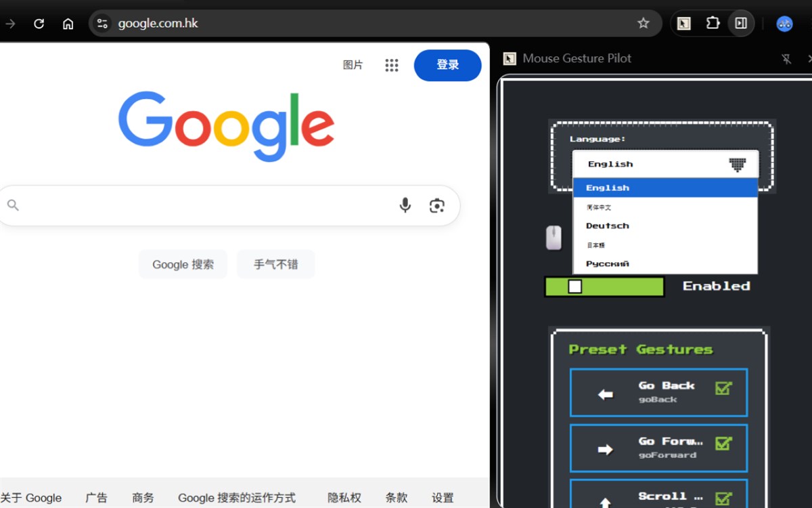This screenshot has width=812, height=508.
Task: Open the 商务 footer link
Action: click(x=143, y=498)
